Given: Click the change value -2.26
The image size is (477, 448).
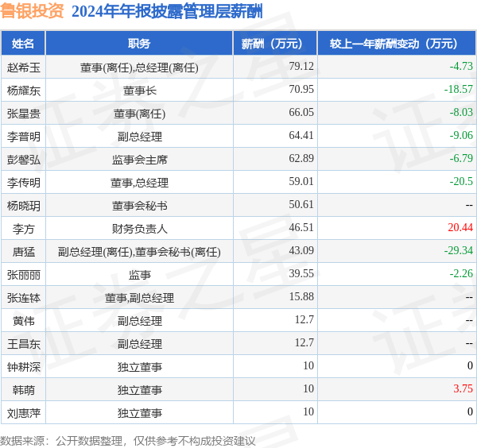Looking at the screenshot, I should pyautogui.click(x=461, y=273).
